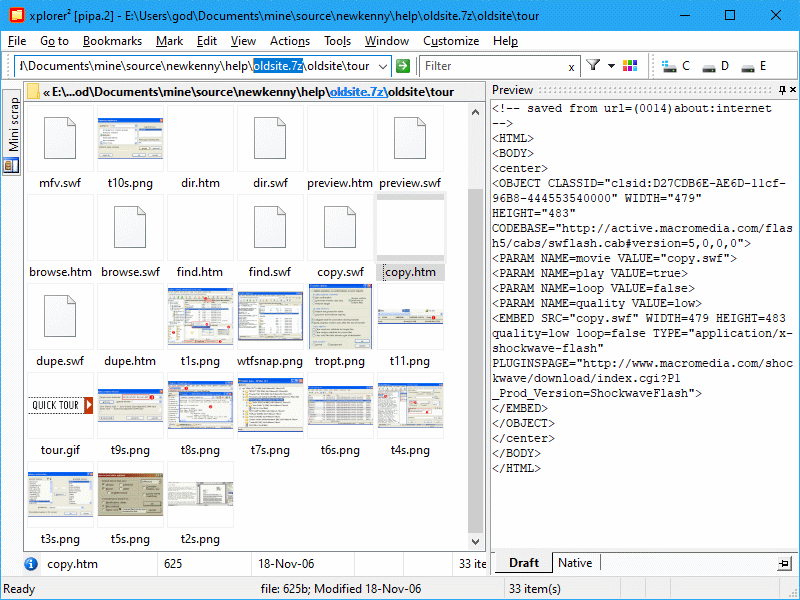The height and width of the screenshot is (600, 800).
Task: Clear the Filter box with the x button
Action: click(571, 67)
